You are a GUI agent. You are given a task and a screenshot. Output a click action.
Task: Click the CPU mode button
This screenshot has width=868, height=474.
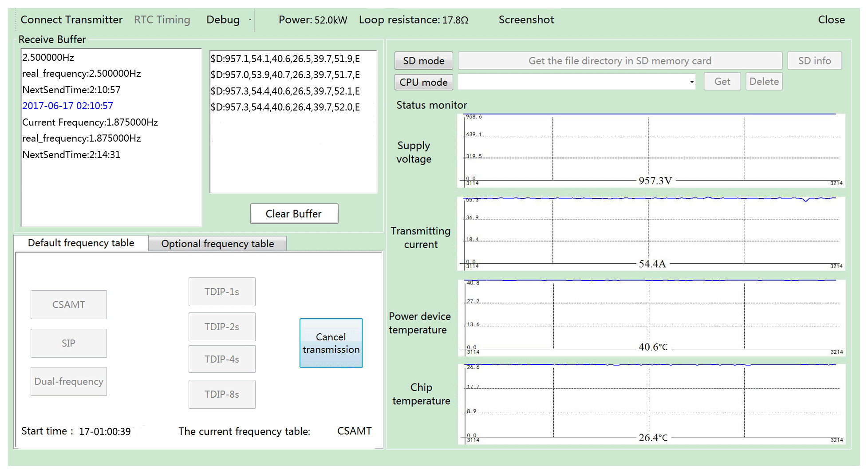click(x=423, y=82)
